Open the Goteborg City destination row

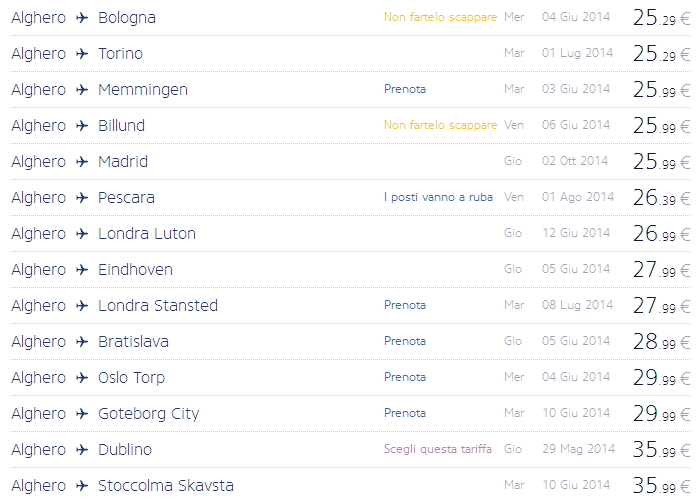click(x=148, y=414)
